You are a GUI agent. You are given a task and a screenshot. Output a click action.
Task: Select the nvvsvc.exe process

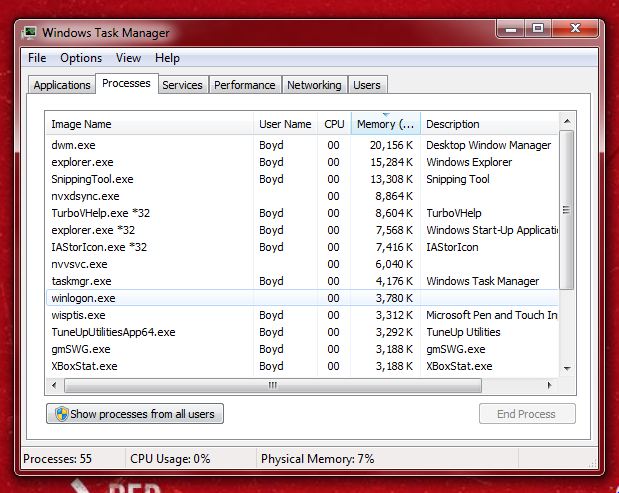click(302, 264)
